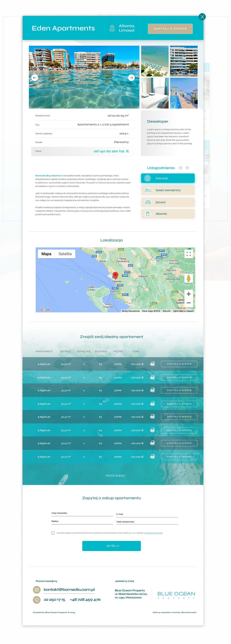Download PDF for the second apartment row

point(152,377)
